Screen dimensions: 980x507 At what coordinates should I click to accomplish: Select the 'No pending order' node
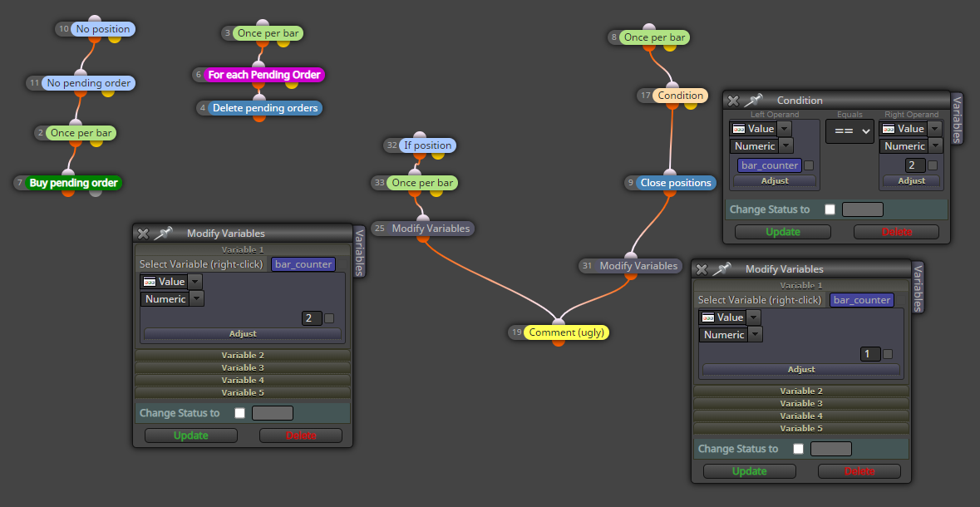(x=90, y=82)
